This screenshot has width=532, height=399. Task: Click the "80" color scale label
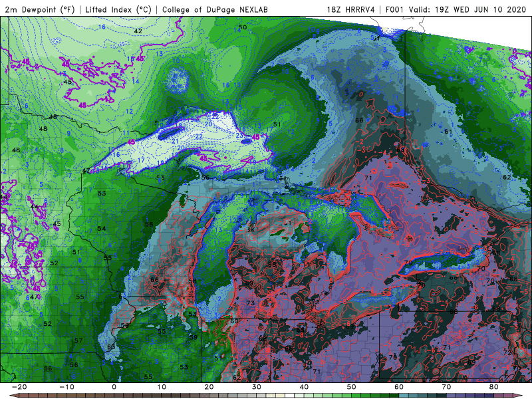coord(494,387)
